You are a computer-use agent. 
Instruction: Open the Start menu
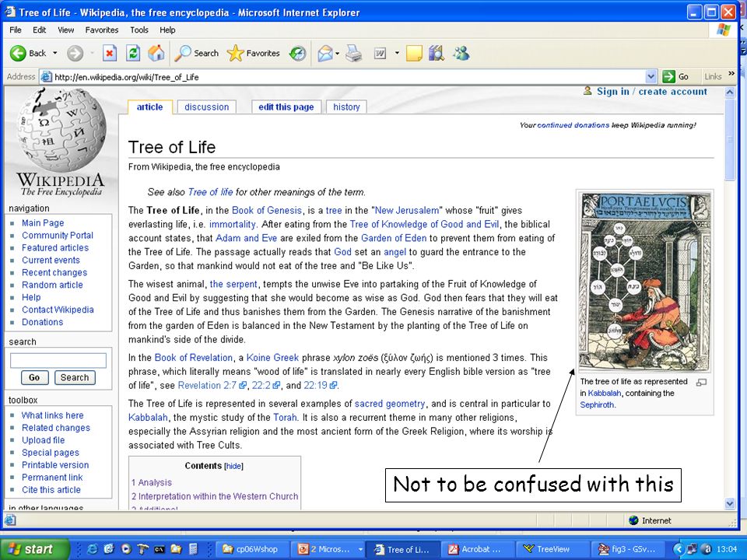click(34, 549)
